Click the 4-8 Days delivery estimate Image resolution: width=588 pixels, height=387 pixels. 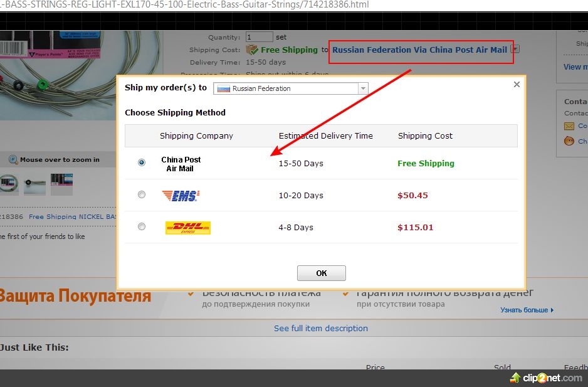coord(295,227)
